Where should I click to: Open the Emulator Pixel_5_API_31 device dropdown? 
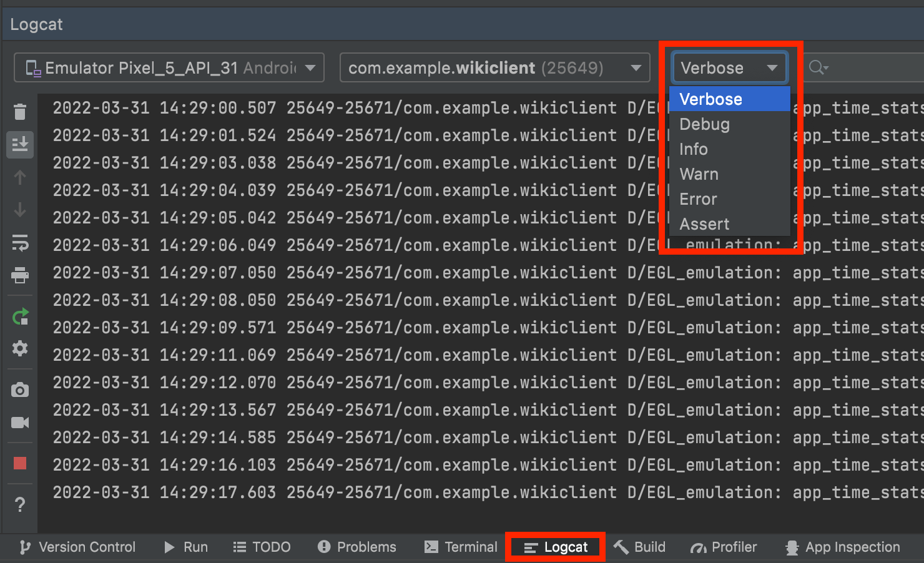[x=169, y=67]
